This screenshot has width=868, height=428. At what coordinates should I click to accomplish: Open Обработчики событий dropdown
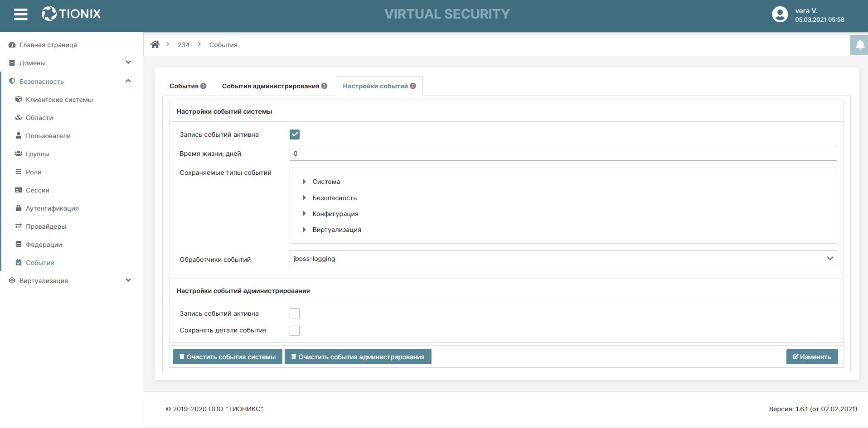click(x=563, y=259)
